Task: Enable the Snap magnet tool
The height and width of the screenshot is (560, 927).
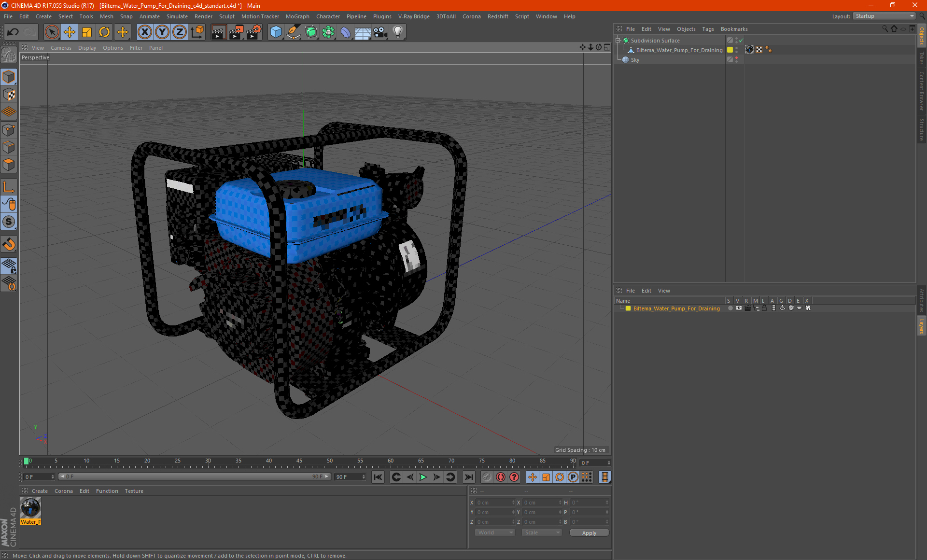Action: [9, 244]
